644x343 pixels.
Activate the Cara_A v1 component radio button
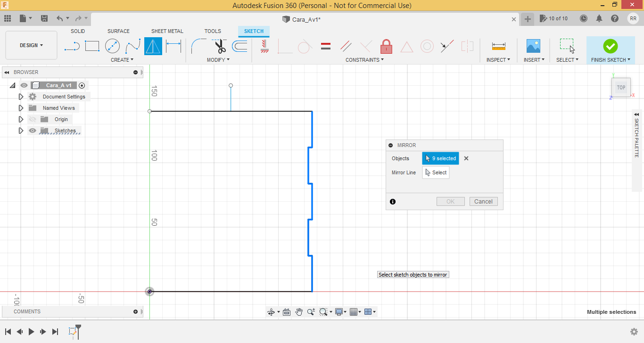tap(82, 85)
